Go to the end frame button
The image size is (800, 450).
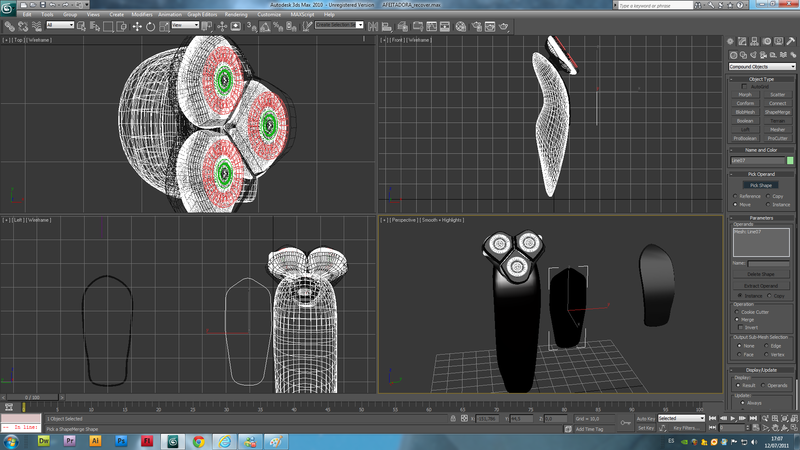(x=753, y=418)
